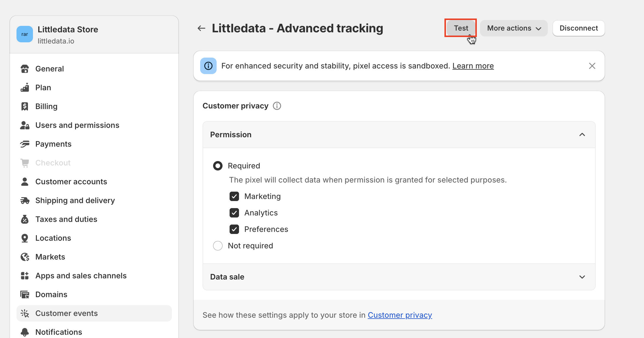Dismiss the sandboxed pixel banner
644x338 pixels.
tap(592, 66)
